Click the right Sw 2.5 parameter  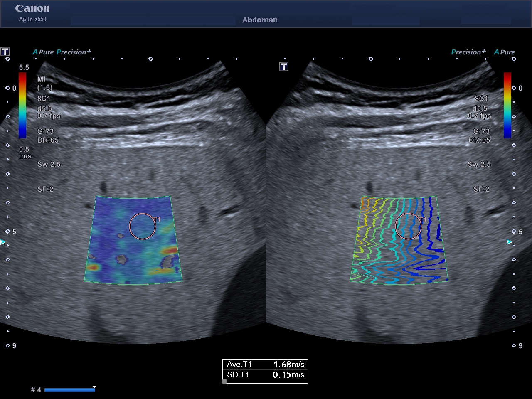click(x=479, y=164)
